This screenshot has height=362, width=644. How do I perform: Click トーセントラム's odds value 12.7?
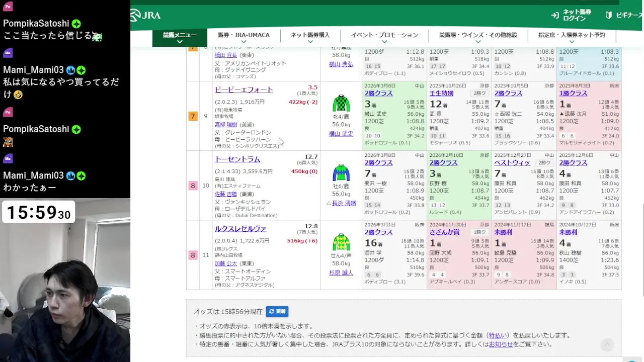click(311, 157)
